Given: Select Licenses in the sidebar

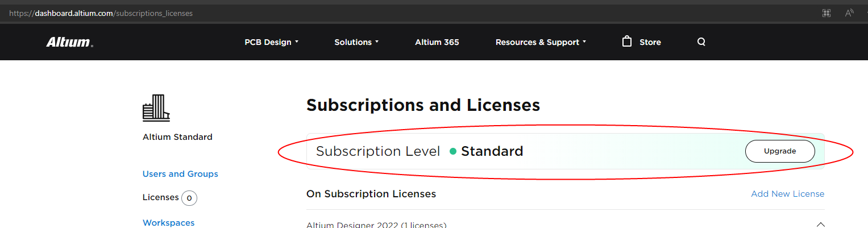Looking at the screenshot, I should 161,197.
